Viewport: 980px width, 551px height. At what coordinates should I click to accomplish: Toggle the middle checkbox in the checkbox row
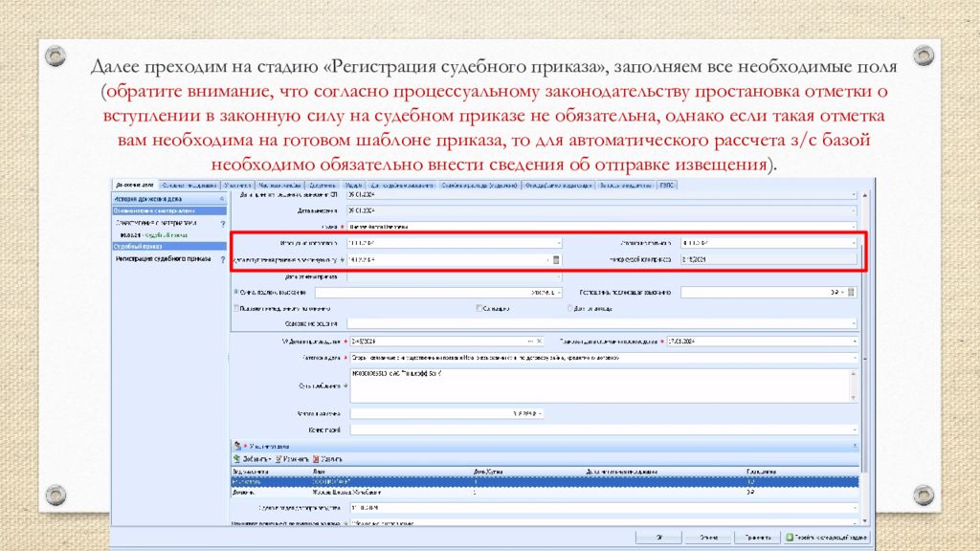pyautogui.click(x=479, y=308)
